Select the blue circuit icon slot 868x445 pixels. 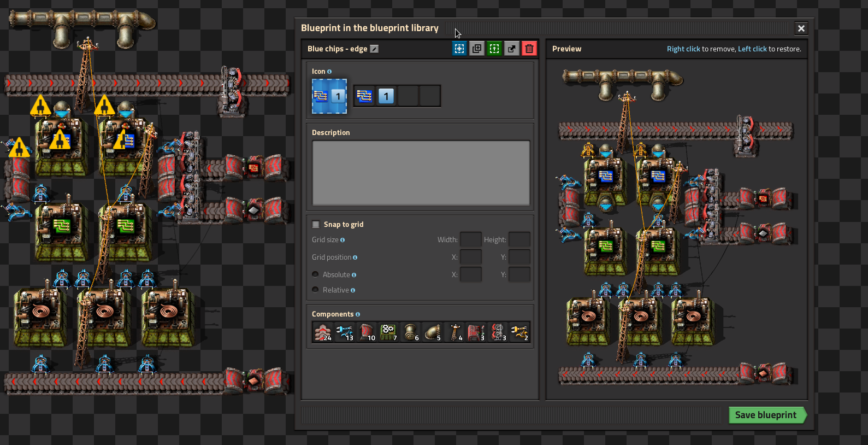(x=364, y=96)
